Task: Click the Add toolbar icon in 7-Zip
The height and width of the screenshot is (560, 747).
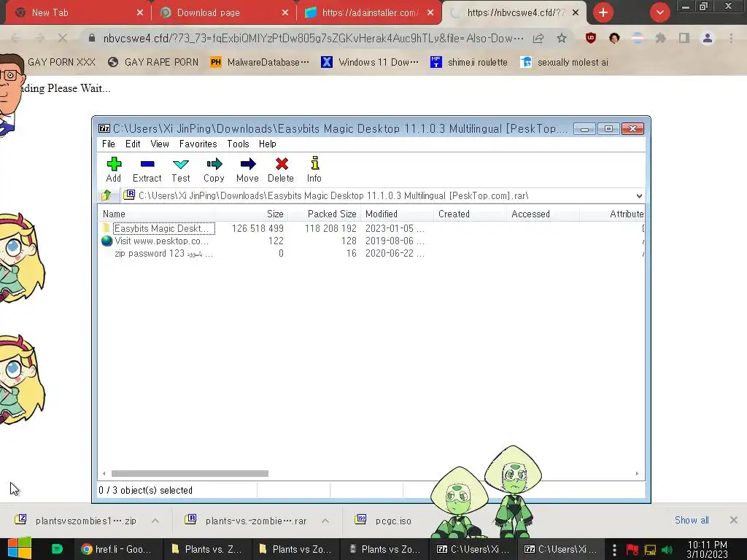Action: (x=114, y=169)
